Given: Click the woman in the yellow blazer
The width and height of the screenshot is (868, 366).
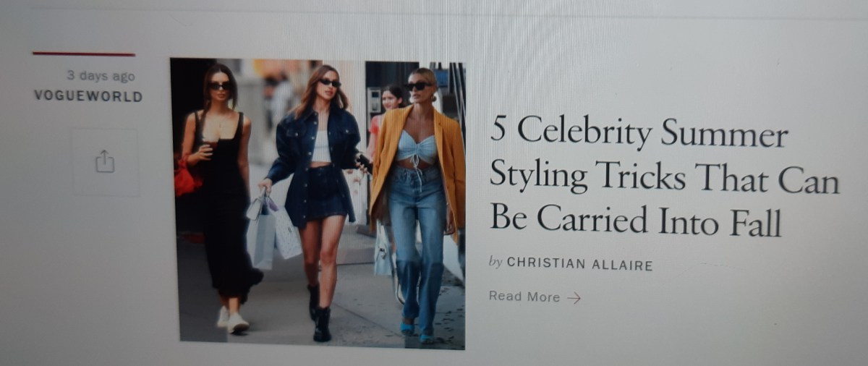Looking at the screenshot, I should coord(418,203).
